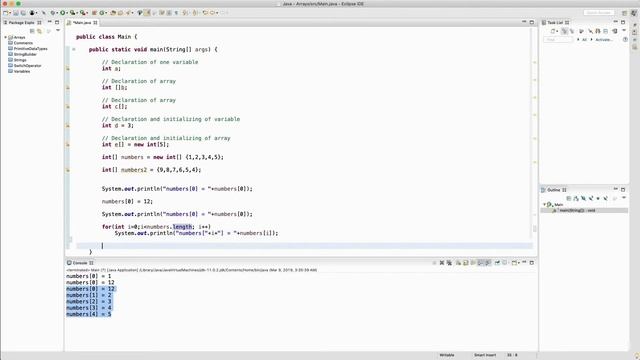
Task: Open the Java perspective icon
Action: pyautogui.click(x=633, y=13)
